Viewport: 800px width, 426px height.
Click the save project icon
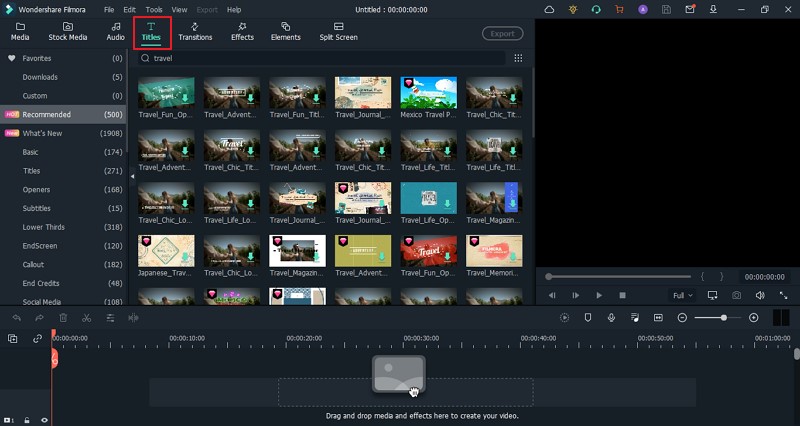pyautogui.click(x=666, y=10)
